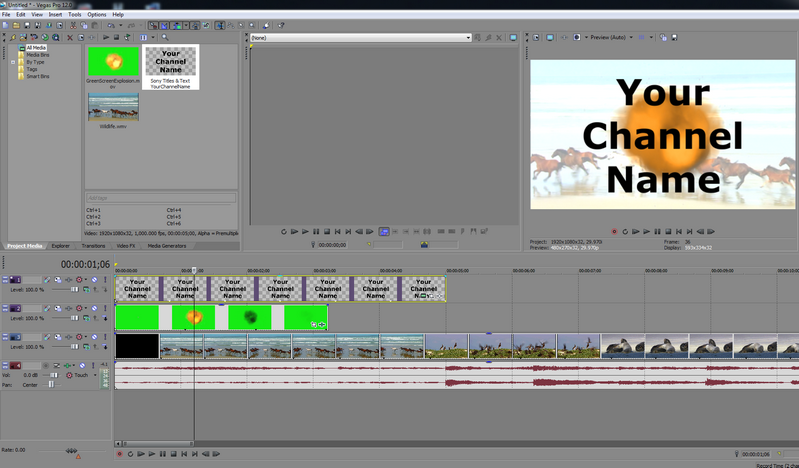Solo video track 2
Screen dimensions: 799x468
pos(105,308)
